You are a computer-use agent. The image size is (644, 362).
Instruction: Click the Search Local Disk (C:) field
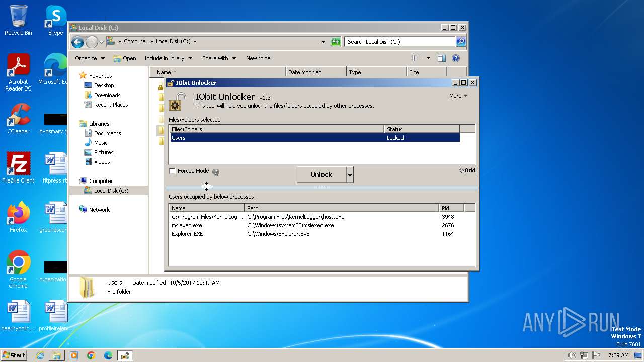point(399,42)
